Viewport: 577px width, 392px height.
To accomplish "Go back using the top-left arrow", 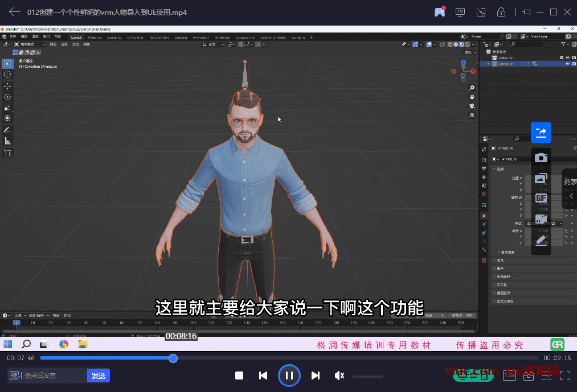I will (14, 12).
